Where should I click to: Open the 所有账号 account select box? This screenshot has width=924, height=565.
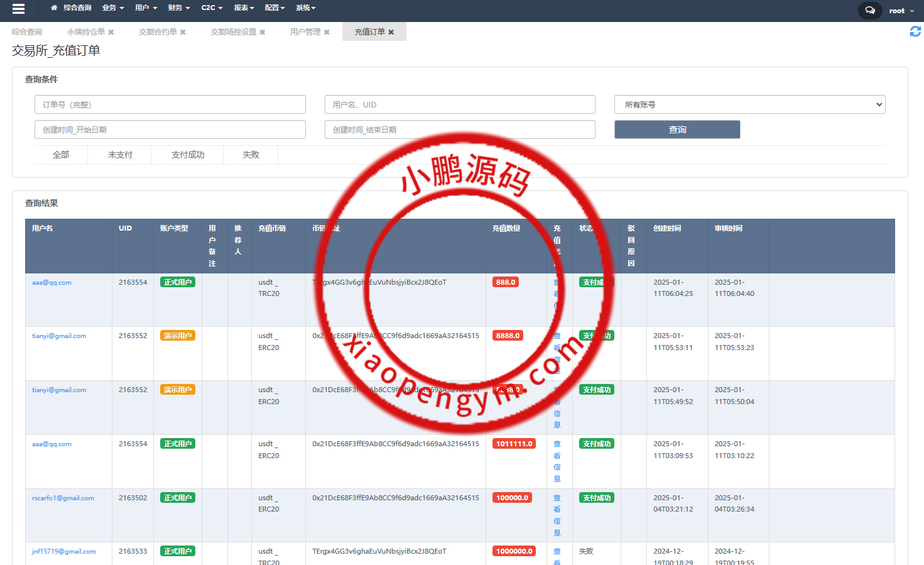click(749, 104)
